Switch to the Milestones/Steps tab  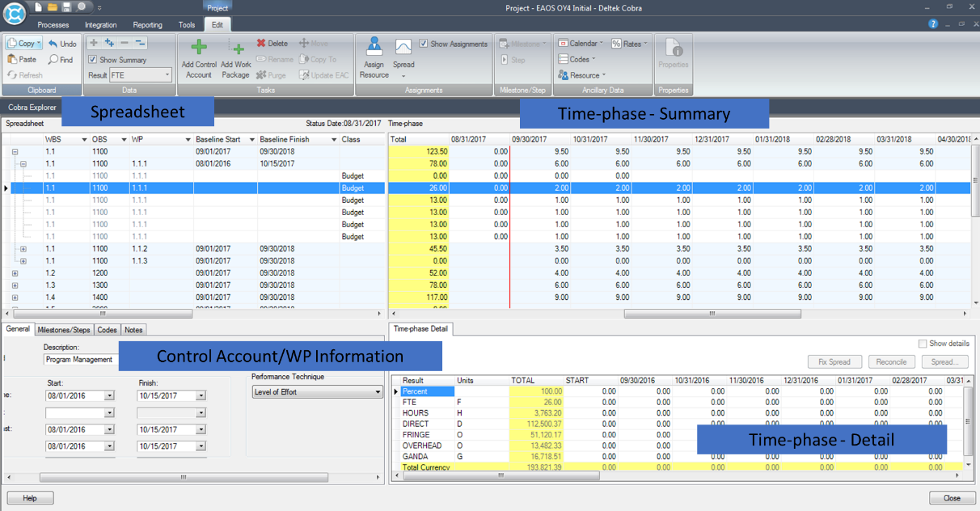tap(65, 329)
